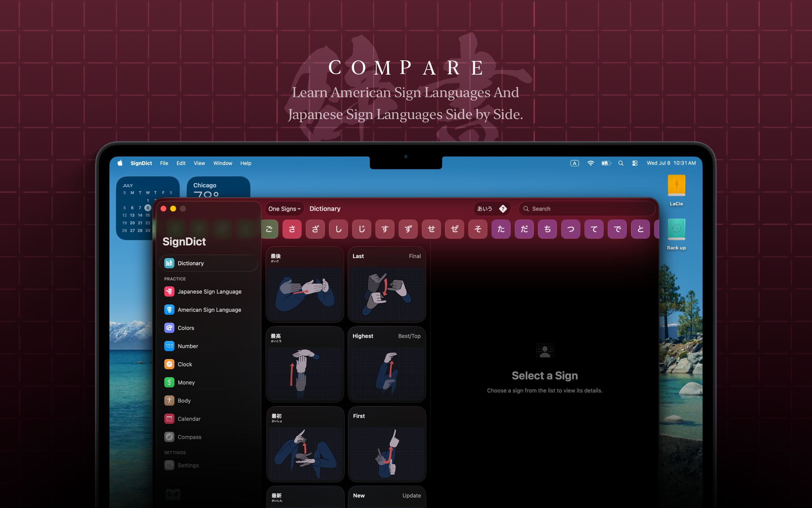
Task: Select the Compass practice category
Action: [208, 437]
